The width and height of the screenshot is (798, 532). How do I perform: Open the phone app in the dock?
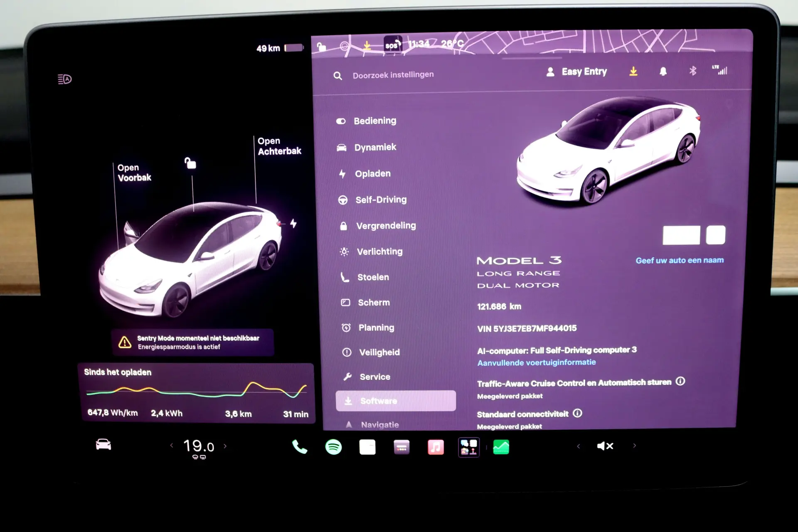(300, 447)
